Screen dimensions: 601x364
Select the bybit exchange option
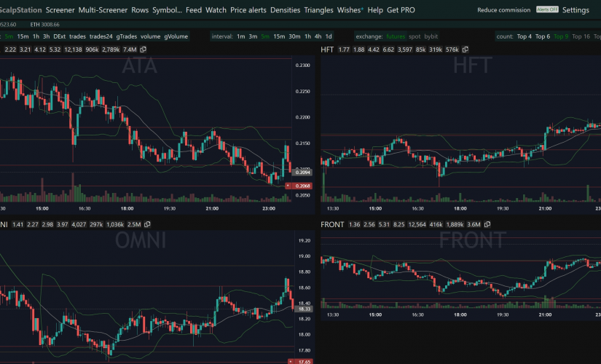point(431,36)
